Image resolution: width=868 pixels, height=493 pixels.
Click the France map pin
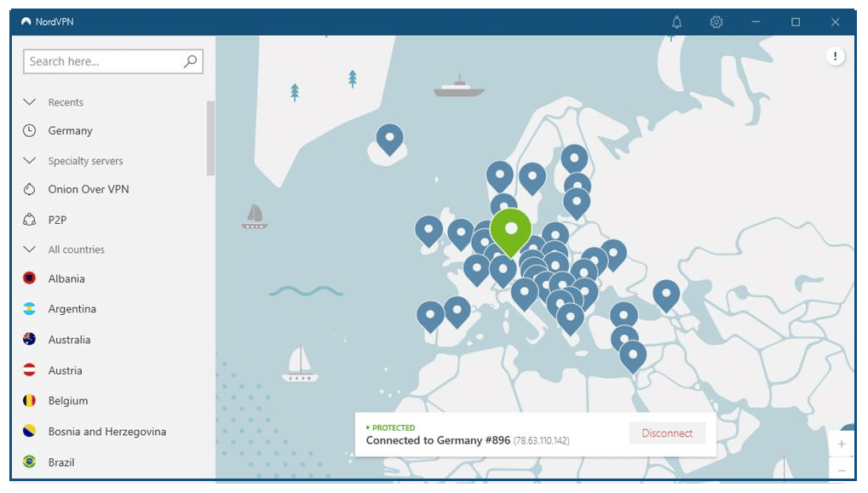click(476, 269)
